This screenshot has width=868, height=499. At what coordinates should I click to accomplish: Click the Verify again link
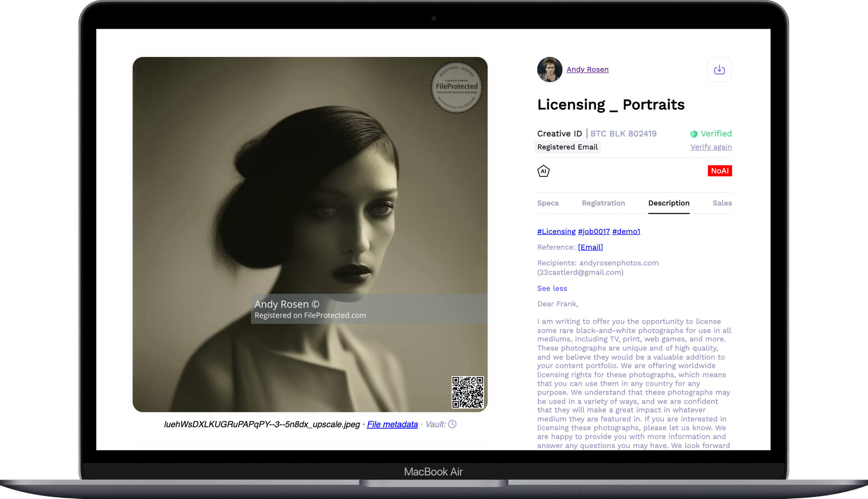click(711, 147)
